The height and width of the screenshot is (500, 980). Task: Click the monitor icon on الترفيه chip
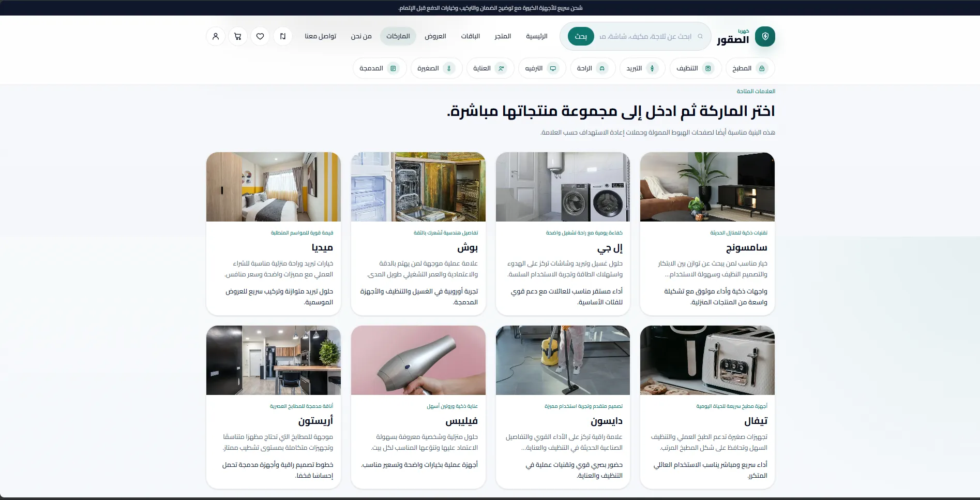552,68
